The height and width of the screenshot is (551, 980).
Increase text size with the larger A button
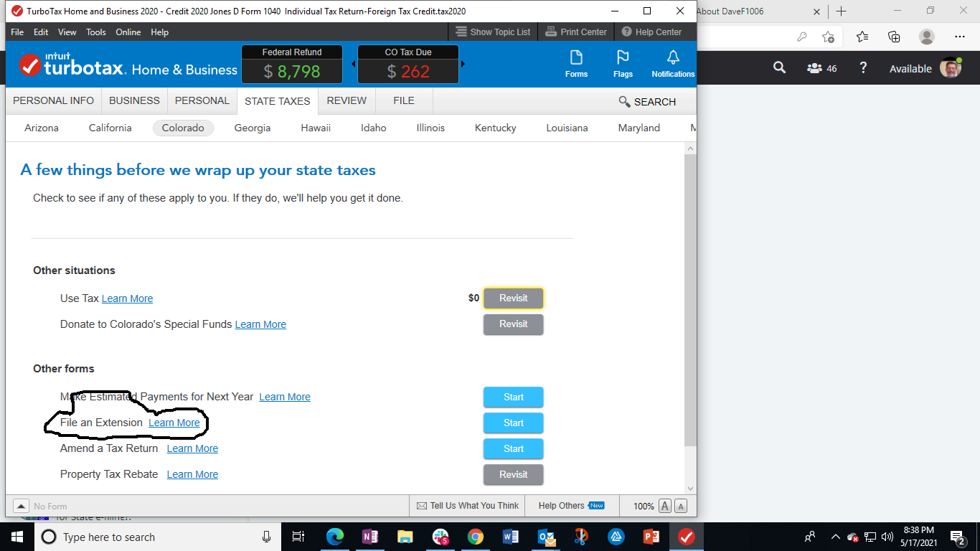665,506
